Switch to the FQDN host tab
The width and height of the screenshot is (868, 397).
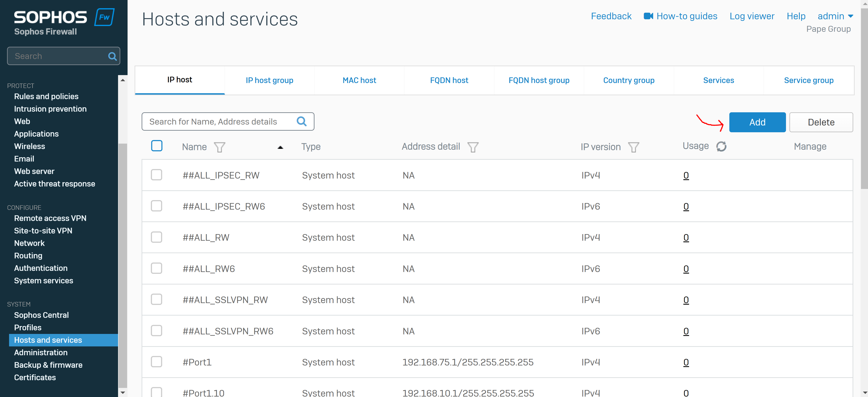[x=449, y=80]
